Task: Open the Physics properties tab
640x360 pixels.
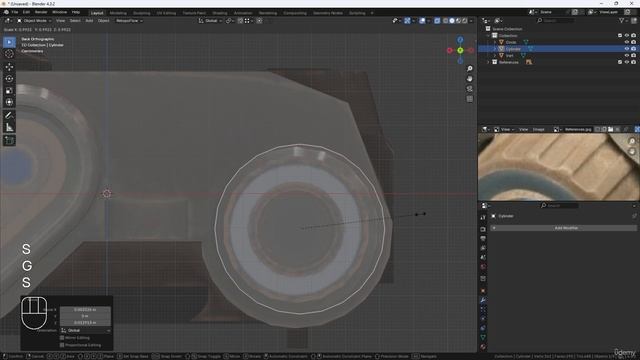Action: [x=483, y=319]
